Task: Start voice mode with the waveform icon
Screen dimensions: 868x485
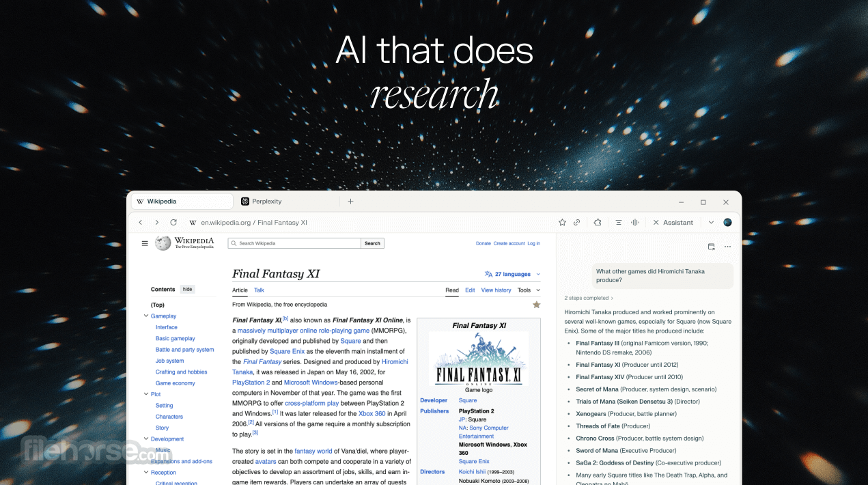Action: [x=635, y=223]
